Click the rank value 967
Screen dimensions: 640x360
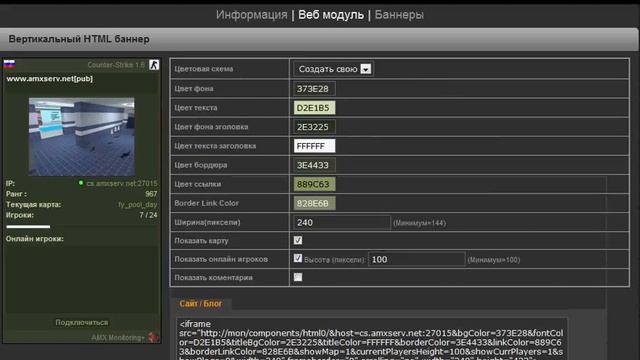(151, 194)
